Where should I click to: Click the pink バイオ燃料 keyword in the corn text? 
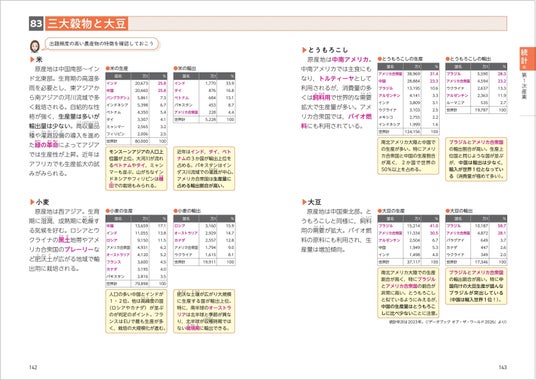tap(336, 121)
